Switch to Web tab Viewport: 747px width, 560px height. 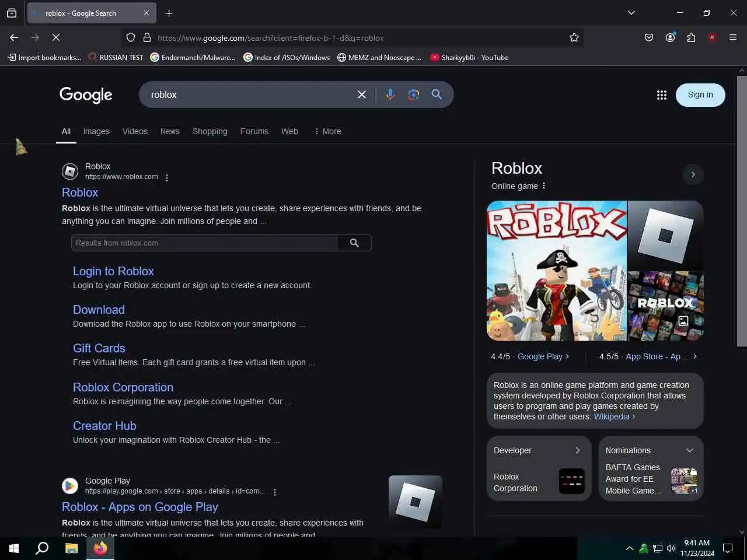(x=289, y=132)
